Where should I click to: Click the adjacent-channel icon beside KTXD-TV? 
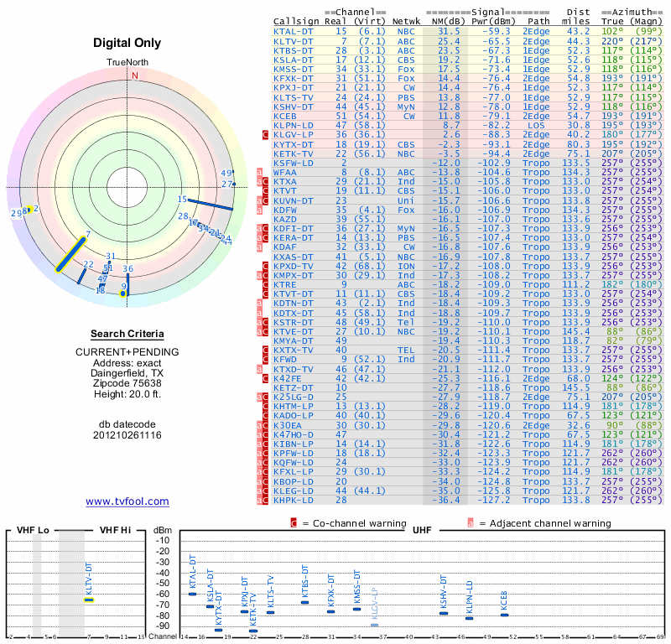click(x=259, y=369)
